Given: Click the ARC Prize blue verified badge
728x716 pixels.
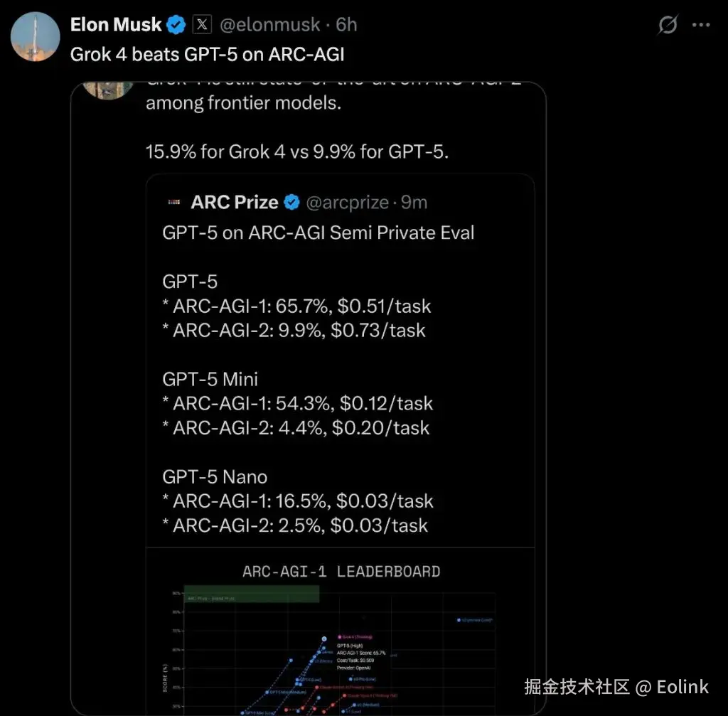Looking at the screenshot, I should coord(291,203).
